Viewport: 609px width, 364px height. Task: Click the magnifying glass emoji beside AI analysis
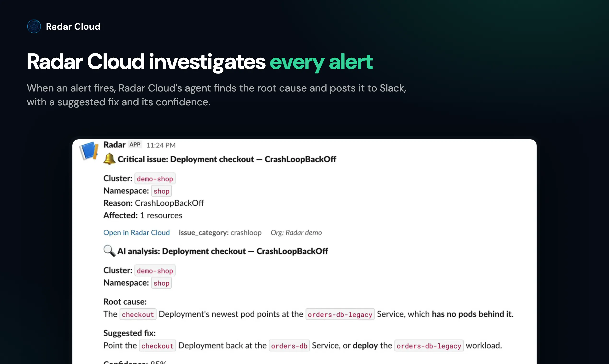(x=109, y=251)
